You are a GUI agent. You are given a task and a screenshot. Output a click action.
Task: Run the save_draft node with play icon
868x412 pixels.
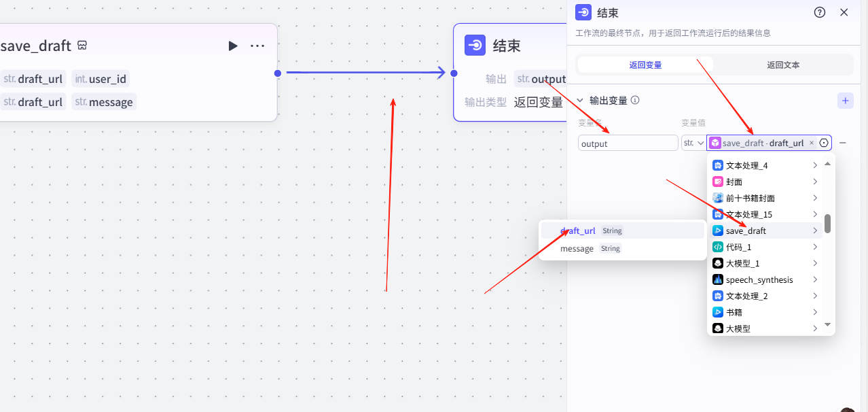coord(233,46)
